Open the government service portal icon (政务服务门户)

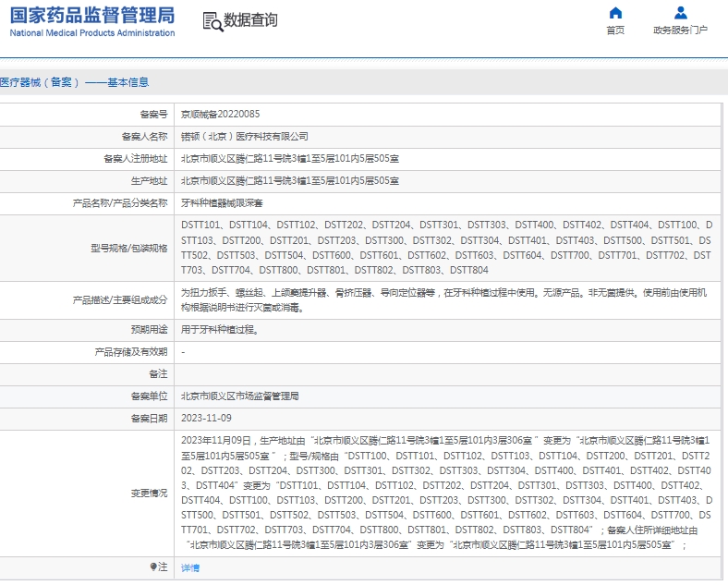click(x=680, y=13)
